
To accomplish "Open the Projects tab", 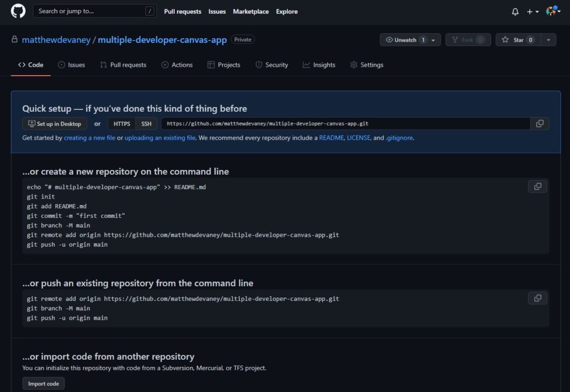I will pos(224,65).
